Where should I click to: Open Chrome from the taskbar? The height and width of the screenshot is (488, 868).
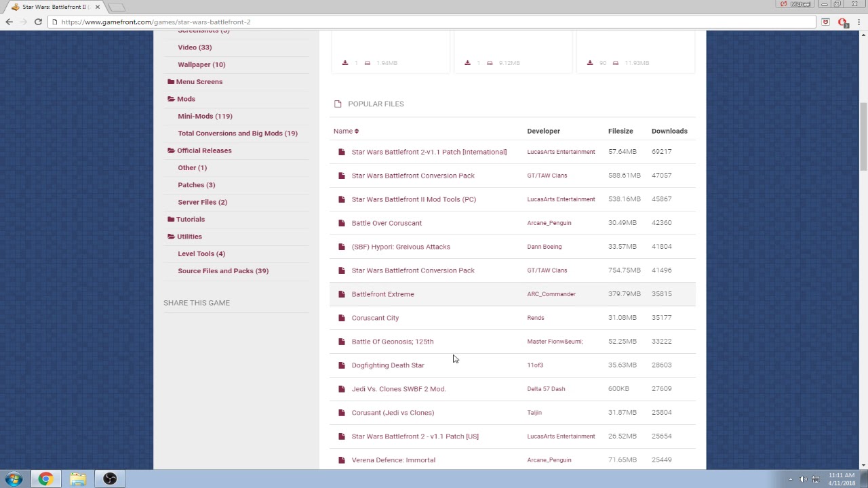pos(45,479)
